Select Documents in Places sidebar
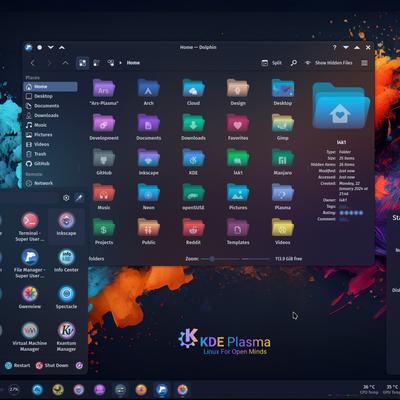The width and height of the screenshot is (400, 400). tap(50, 106)
